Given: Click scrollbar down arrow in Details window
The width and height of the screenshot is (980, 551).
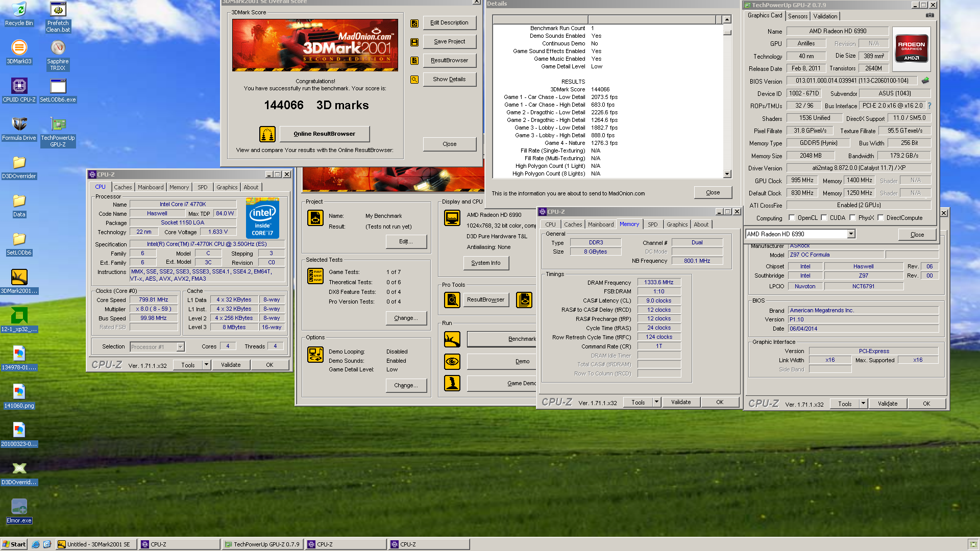Looking at the screenshot, I should (727, 174).
